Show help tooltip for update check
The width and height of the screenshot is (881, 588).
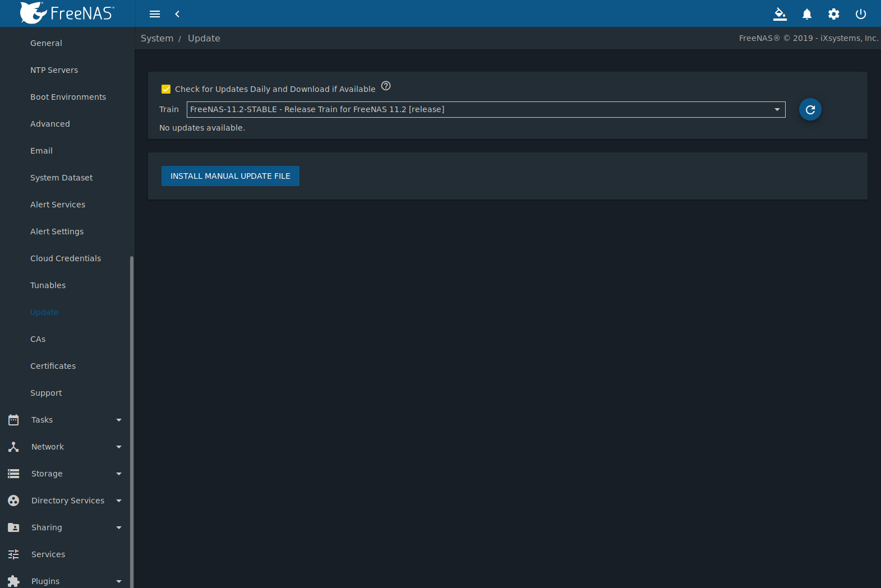click(386, 86)
